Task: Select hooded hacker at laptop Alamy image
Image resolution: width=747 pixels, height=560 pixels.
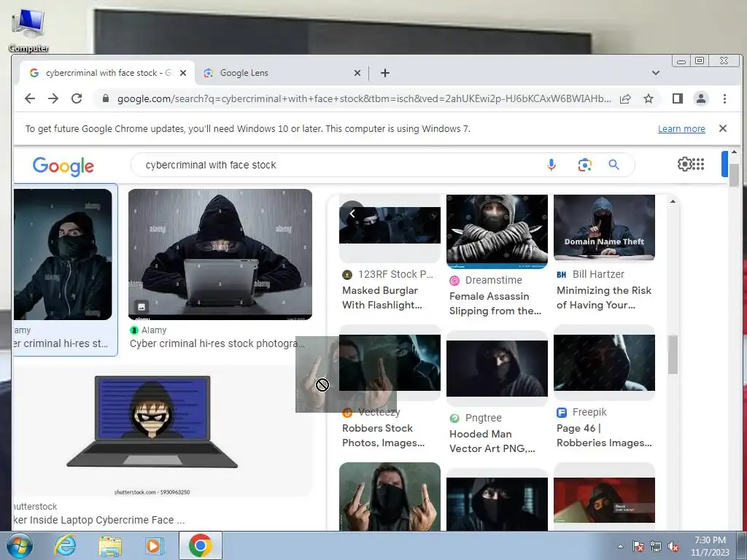Action: pyautogui.click(x=220, y=254)
